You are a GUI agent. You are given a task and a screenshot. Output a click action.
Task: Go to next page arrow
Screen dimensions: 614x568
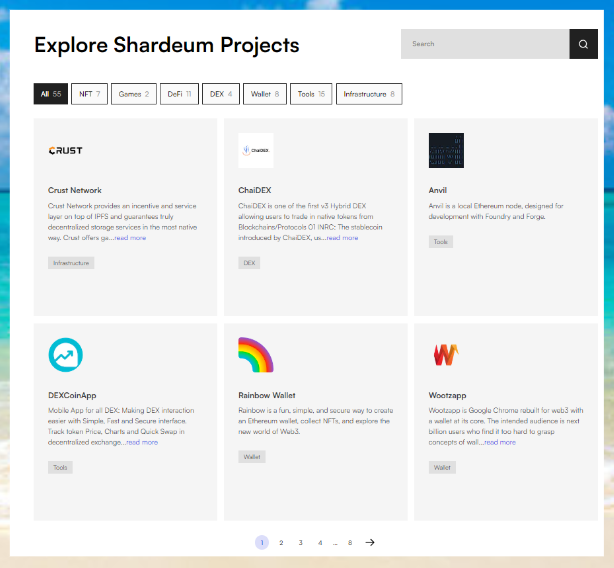(370, 542)
